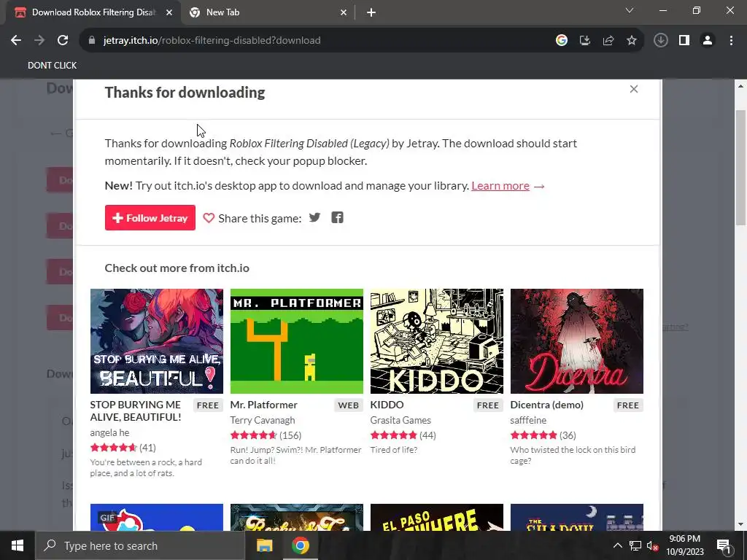This screenshot has height=560, width=747.
Task: Open author angela he profile
Action: (109, 432)
